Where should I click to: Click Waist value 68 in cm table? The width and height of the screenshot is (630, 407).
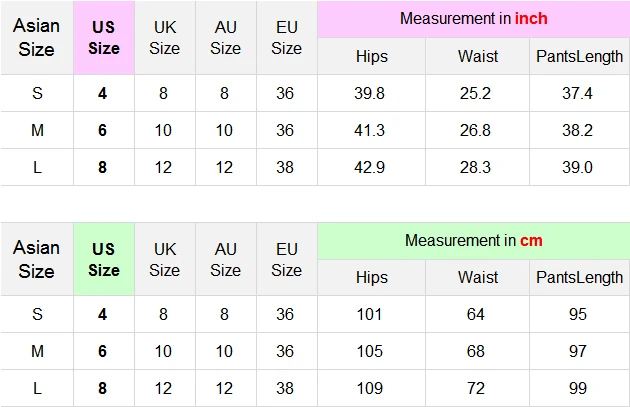pos(475,351)
